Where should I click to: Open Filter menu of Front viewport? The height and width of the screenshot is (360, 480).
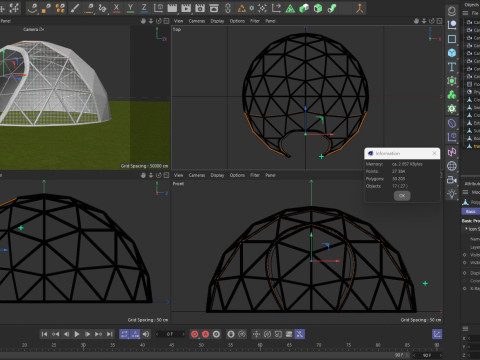pyautogui.click(x=255, y=175)
